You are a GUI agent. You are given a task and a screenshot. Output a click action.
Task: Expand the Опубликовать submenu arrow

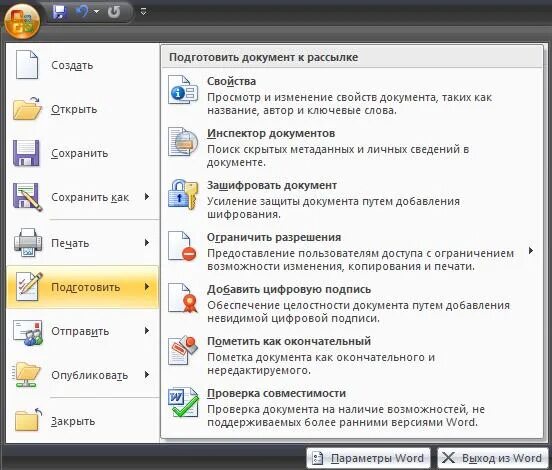[147, 375]
